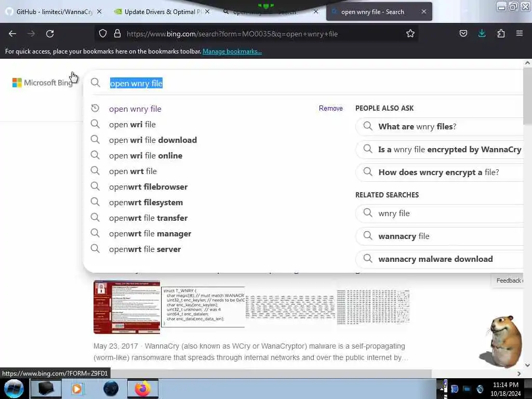Open the Manage bookmarks link

click(x=232, y=51)
